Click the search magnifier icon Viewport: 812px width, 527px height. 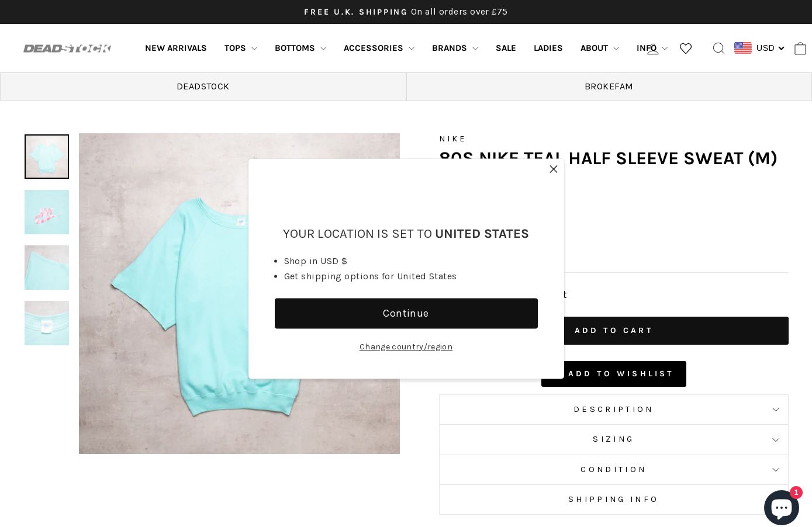click(719, 48)
